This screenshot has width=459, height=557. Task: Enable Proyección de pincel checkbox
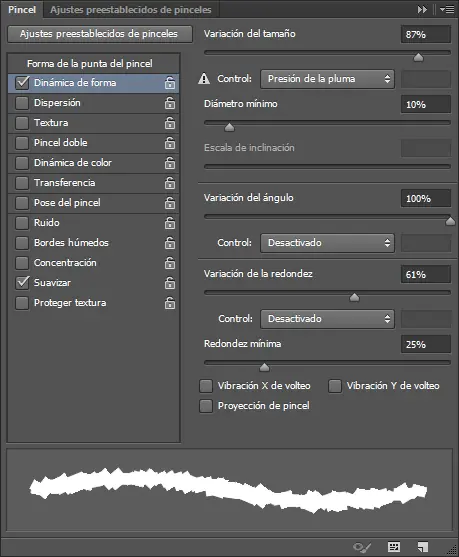[206, 406]
